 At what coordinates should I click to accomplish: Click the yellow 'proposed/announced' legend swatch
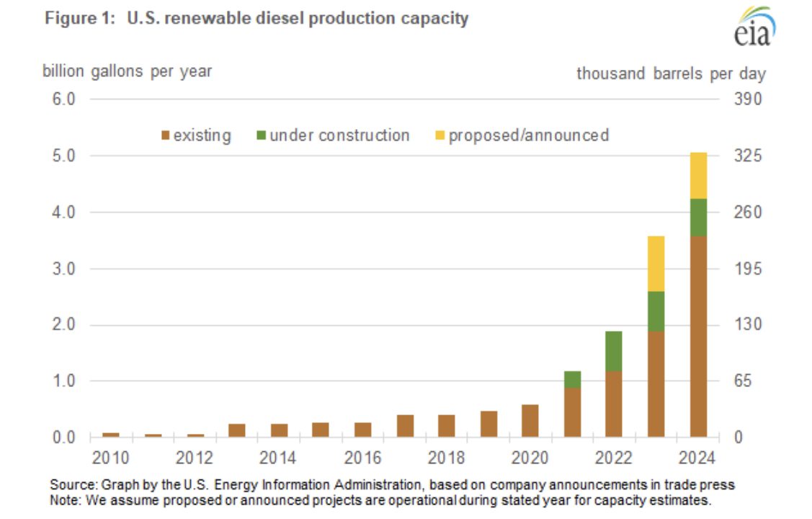[440, 136]
